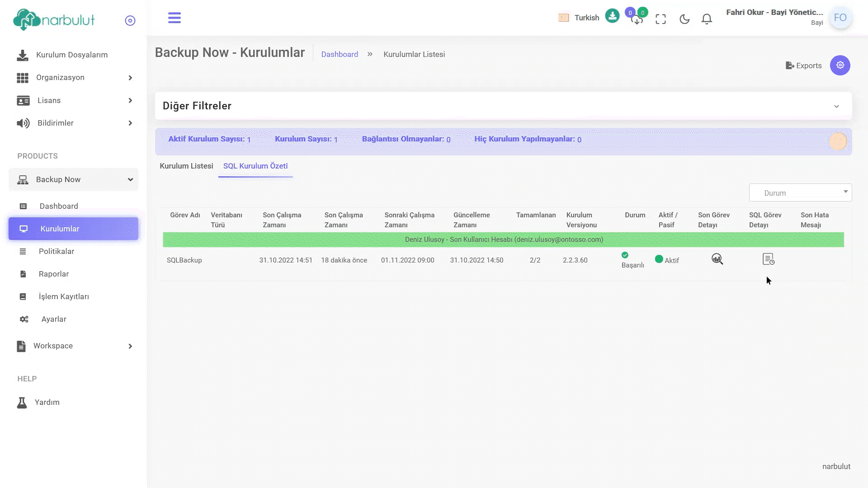Click the Deniz Ulusoy green group row
This screenshot has width=868, height=488.
503,239
